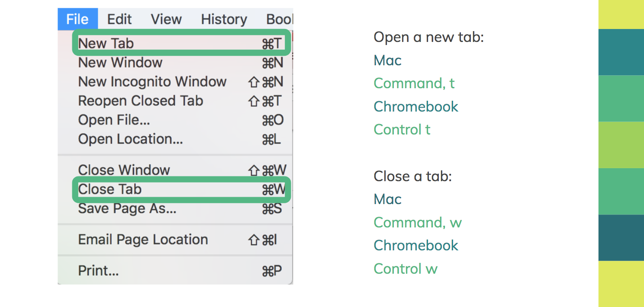644x307 pixels.
Task: Click Email Page Location
Action: (143, 240)
